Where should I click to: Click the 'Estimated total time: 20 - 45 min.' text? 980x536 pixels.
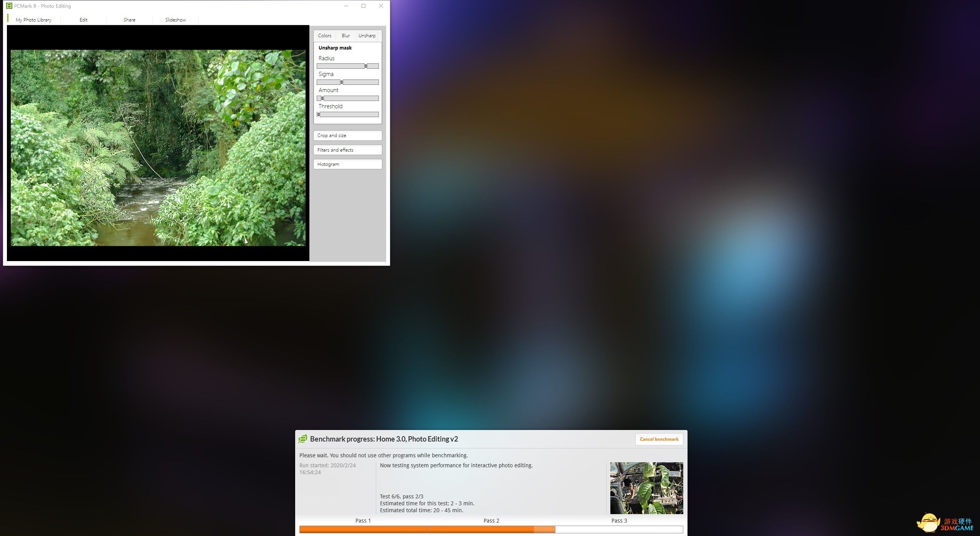tap(421, 510)
